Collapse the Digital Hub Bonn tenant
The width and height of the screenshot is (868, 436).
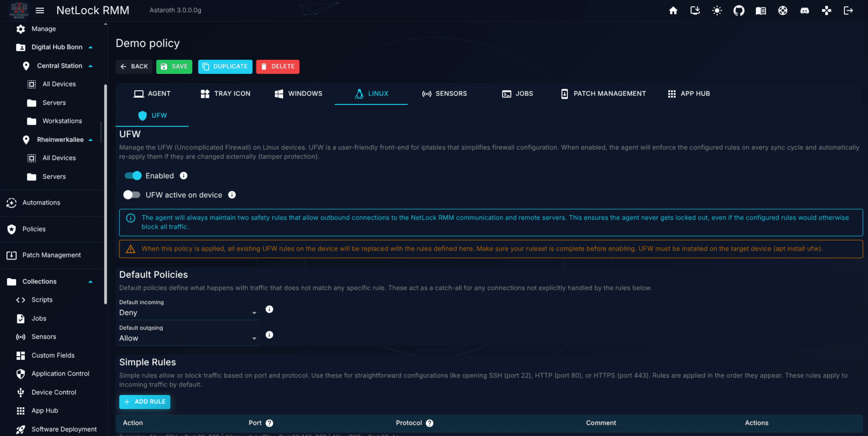point(90,47)
